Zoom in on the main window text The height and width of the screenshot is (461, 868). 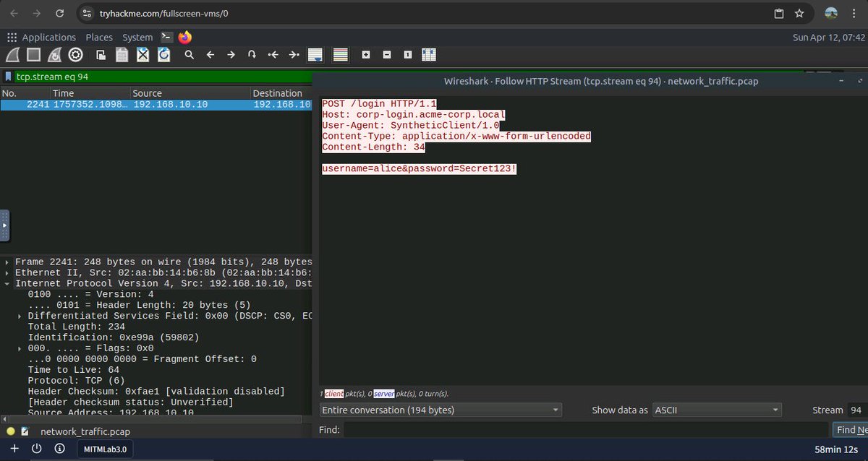point(366,55)
